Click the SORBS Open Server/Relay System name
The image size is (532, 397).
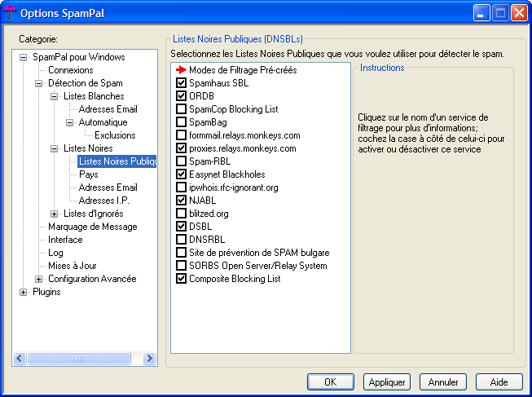[258, 266]
